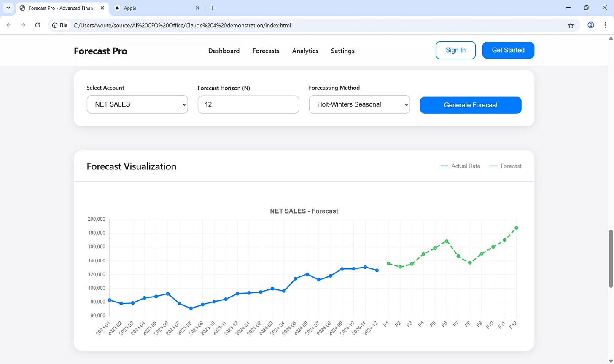Click the browser address bar URL

pyautogui.click(x=182, y=25)
